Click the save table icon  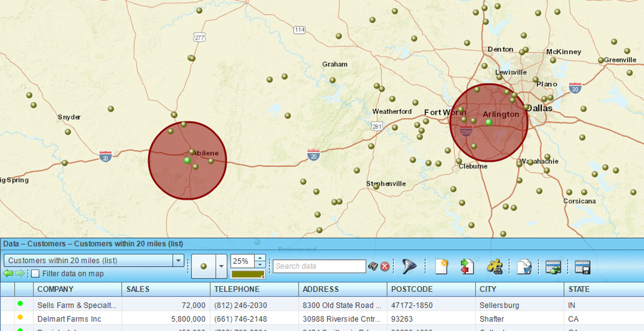click(582, 267)
